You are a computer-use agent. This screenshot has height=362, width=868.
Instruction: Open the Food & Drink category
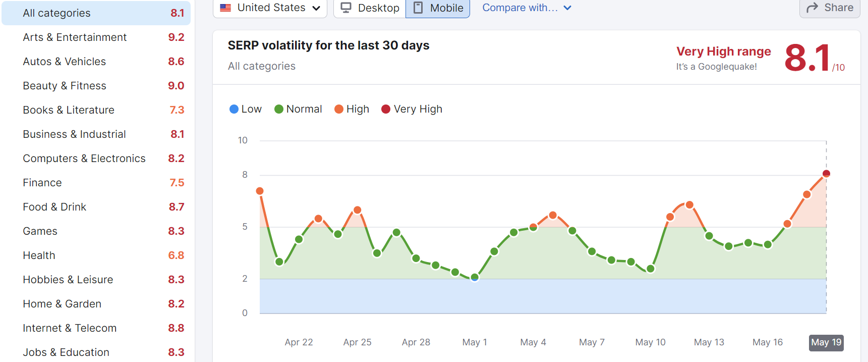point(54,207)
